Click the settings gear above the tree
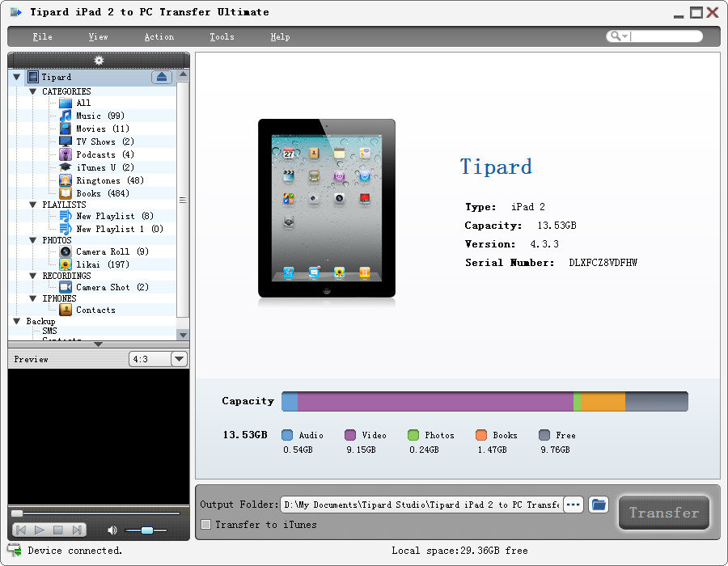This screenshot has width=728, height=566. (99, 61)
